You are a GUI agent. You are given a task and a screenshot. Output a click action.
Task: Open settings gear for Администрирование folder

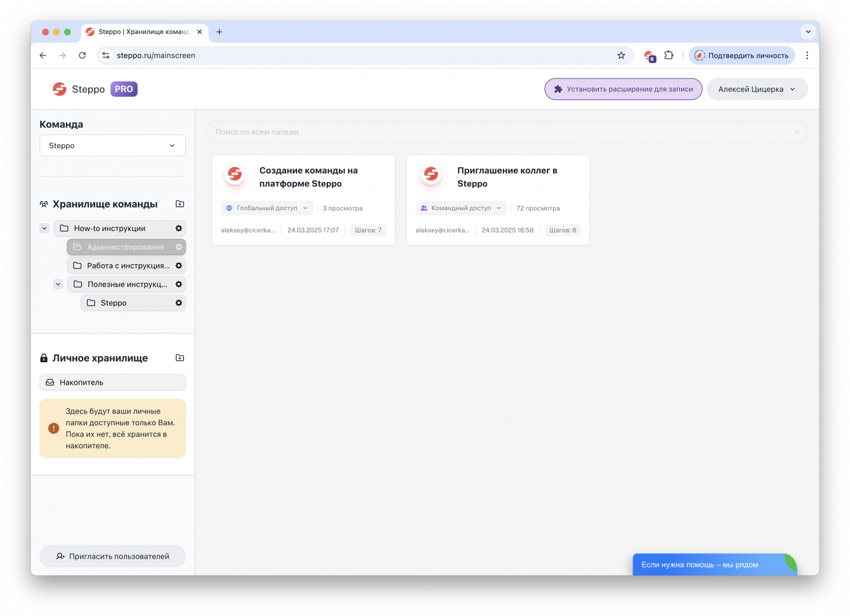178,247
